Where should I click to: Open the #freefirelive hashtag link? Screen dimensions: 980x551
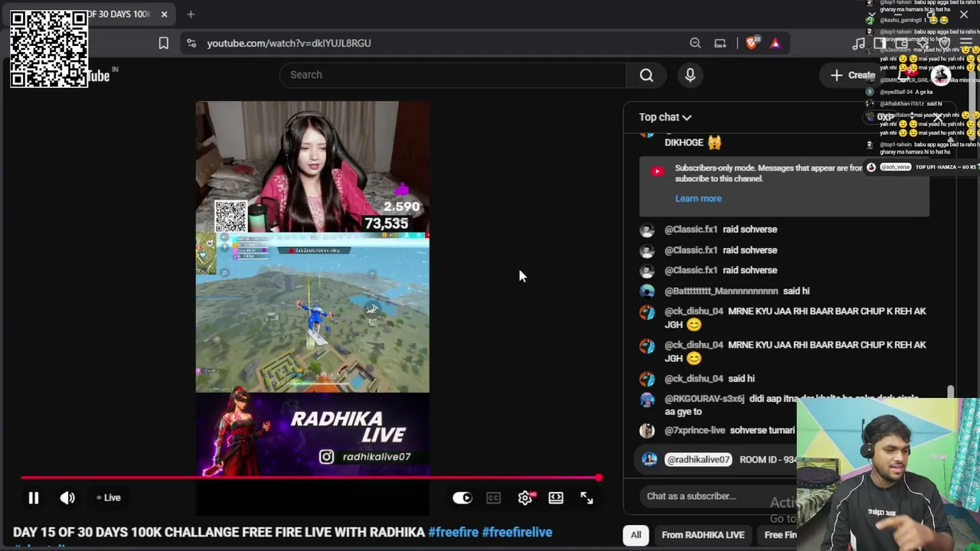pos(517,533)
